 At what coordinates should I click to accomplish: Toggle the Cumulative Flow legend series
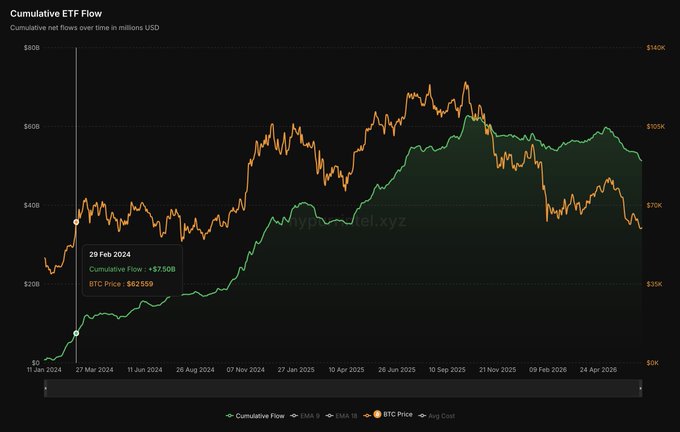tap(255, 416)
